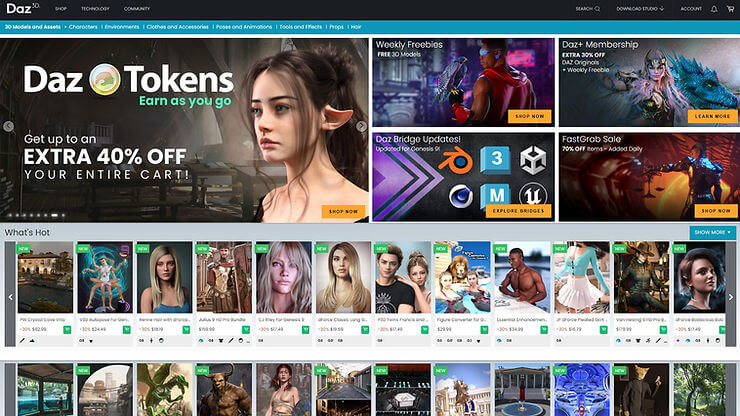Image resolution: width=740 pixels, height=416 pixels.
Task: Click the Daz 3D logo
Action: pyautogui.click(x=23, y=8)
